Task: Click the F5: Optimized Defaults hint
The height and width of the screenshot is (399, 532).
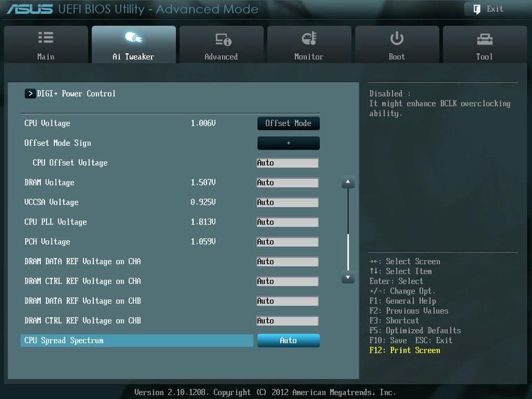Action: coord(415,331)
